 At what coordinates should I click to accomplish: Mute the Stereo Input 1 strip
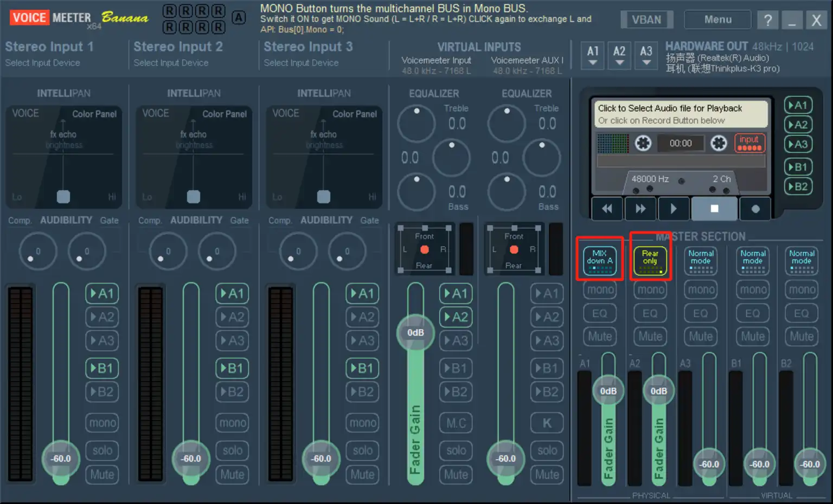click(102, 475)
